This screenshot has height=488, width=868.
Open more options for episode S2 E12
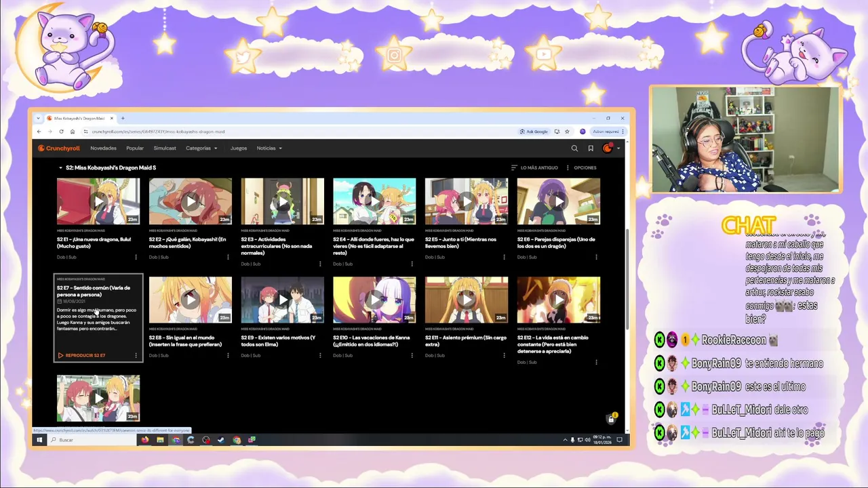coord(596,362)
